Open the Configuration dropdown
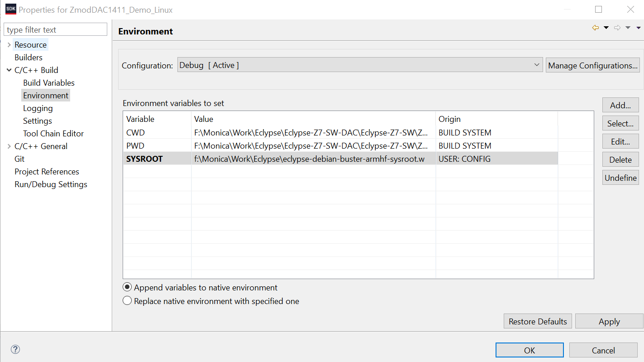Screen dimensions: 644x362 point(360,65)
